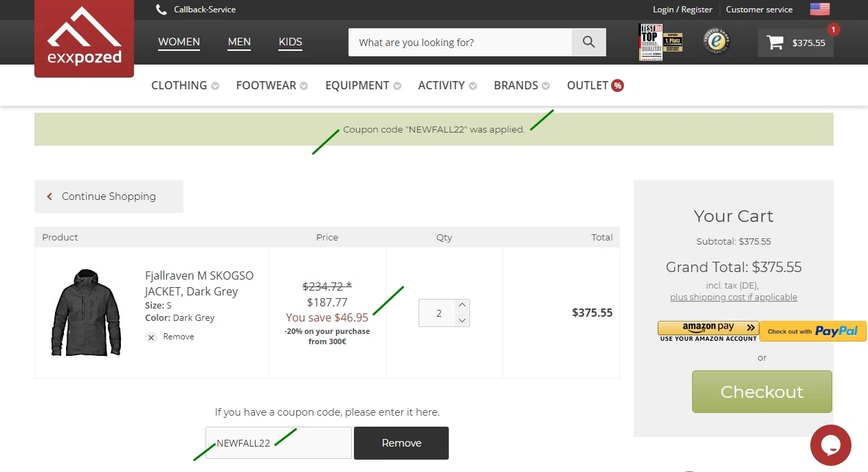Click the Outlet percent badge icon

pos(617,86)
